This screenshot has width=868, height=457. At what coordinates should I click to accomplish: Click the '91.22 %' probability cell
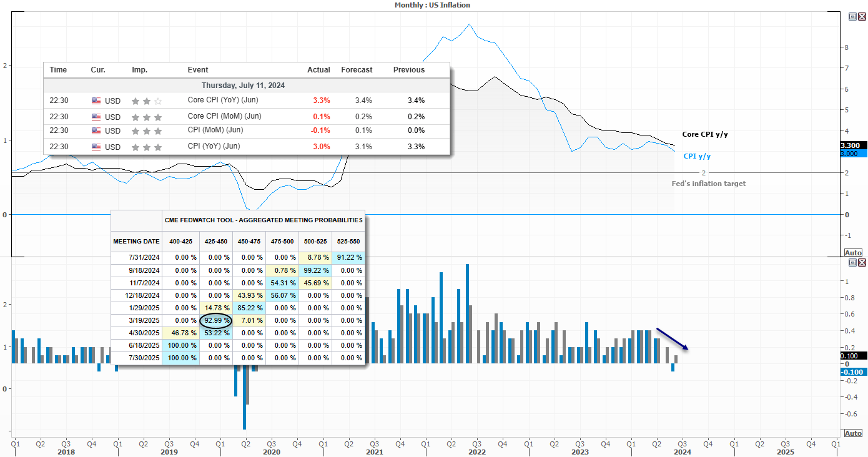(349, 257)
